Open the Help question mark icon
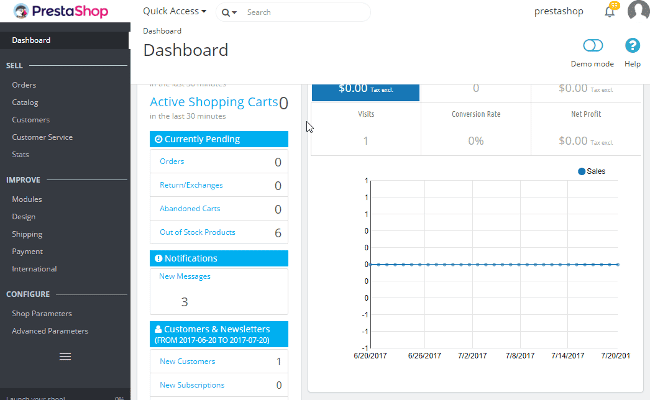This screenshot has width=650, height=400. 632,46
